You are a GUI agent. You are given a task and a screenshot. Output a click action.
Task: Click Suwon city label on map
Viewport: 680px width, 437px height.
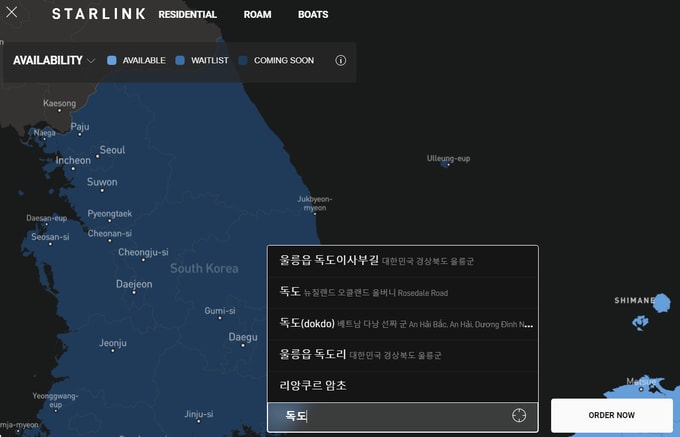102,182
